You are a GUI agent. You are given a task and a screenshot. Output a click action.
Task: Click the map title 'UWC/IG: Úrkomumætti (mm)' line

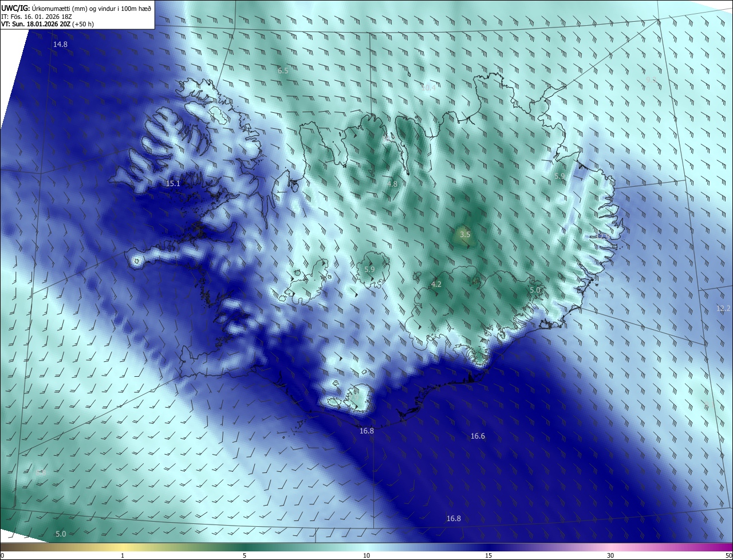pyautogui.click(x=76, y=8)
